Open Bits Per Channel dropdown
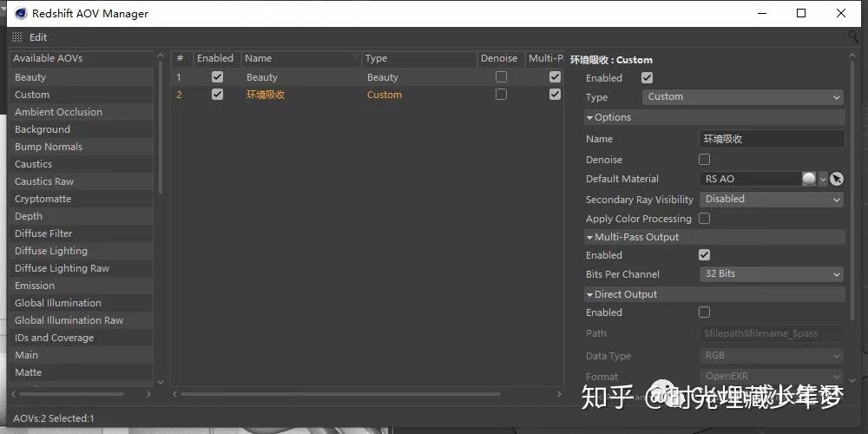The width and height of the screenshot is (868, 434). point(772,274)
